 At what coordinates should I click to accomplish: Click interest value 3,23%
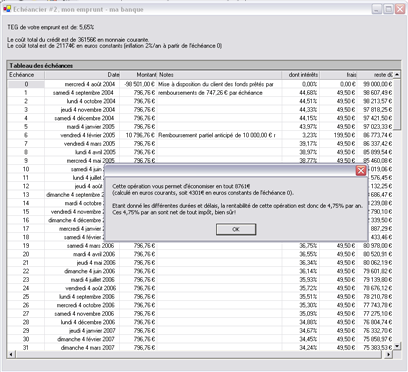[x=309, y=135]
